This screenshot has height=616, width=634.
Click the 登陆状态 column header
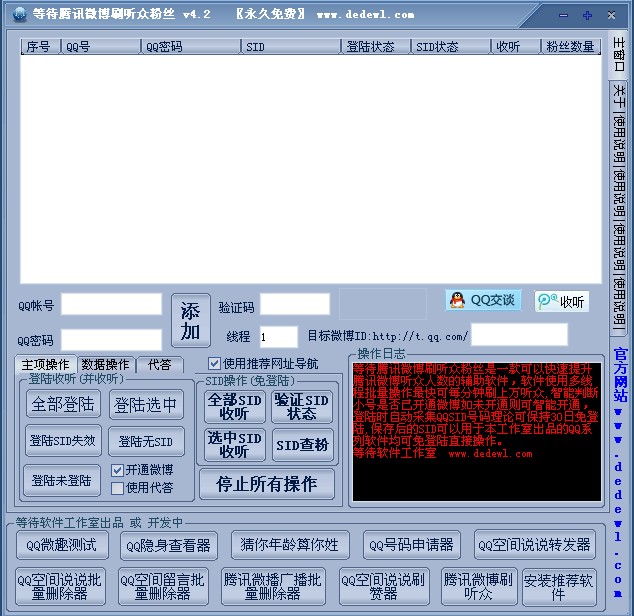[x=375, y=47]
